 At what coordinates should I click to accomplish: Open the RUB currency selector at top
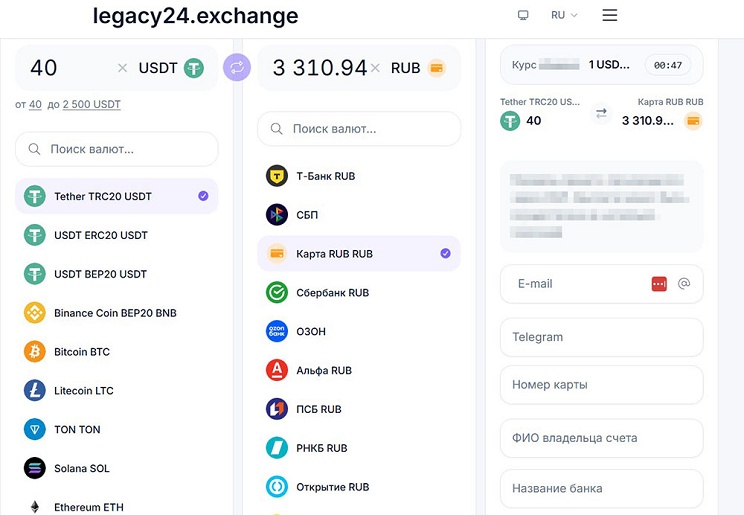point(418,68)
